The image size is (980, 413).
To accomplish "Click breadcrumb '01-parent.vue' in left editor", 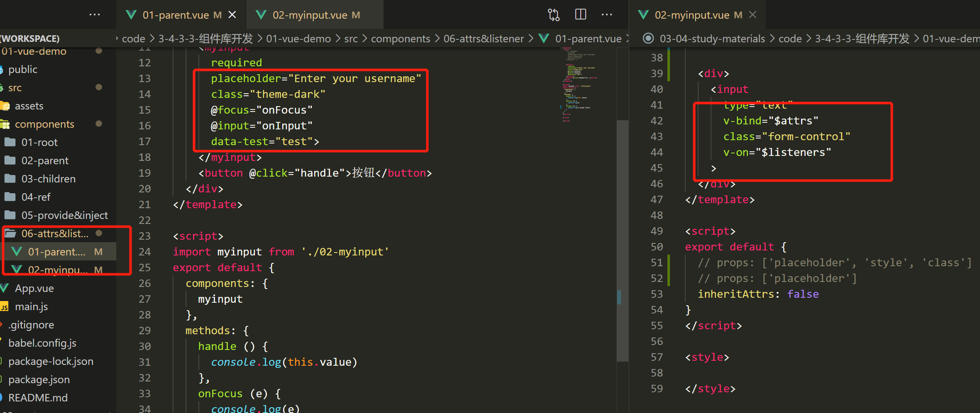I will (x=588, y=39).
